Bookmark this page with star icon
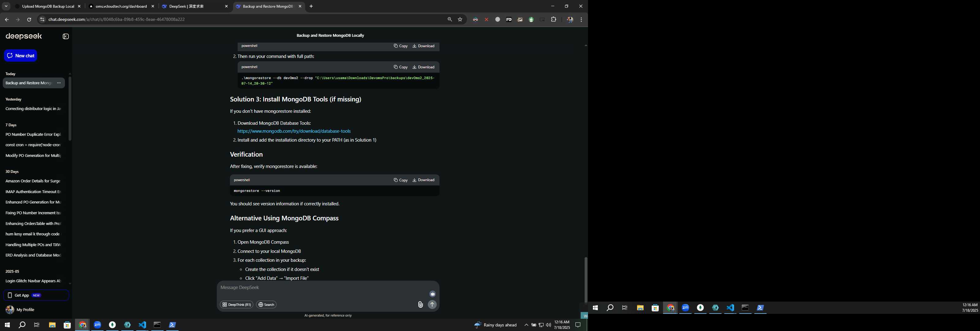This screenshot has height=331, width=980. tap(460, 19)
